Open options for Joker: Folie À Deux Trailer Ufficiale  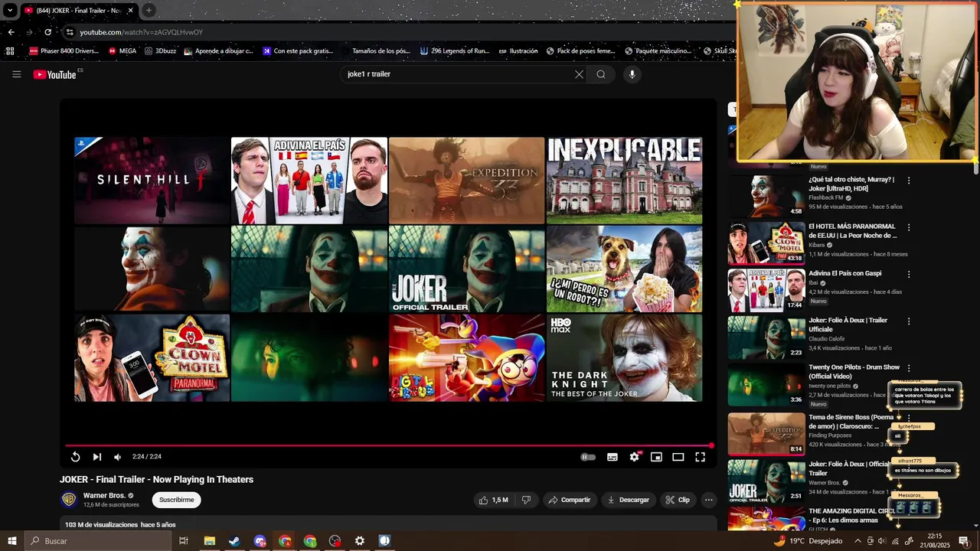(x=909, y=321)
